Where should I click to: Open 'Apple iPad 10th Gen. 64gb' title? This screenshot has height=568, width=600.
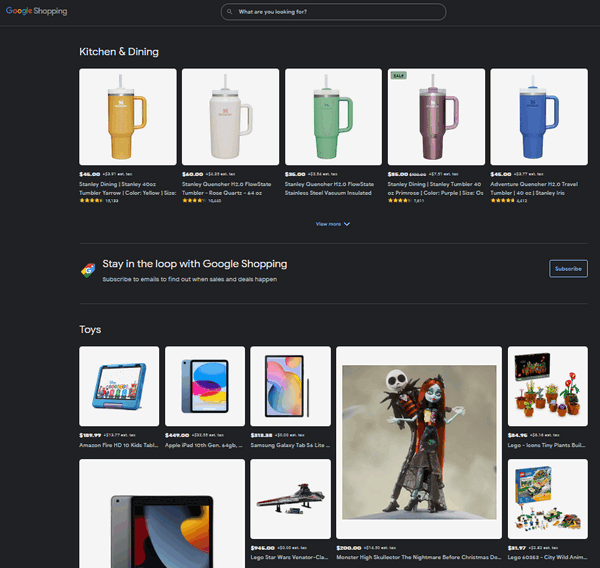[x=204, y=445]
